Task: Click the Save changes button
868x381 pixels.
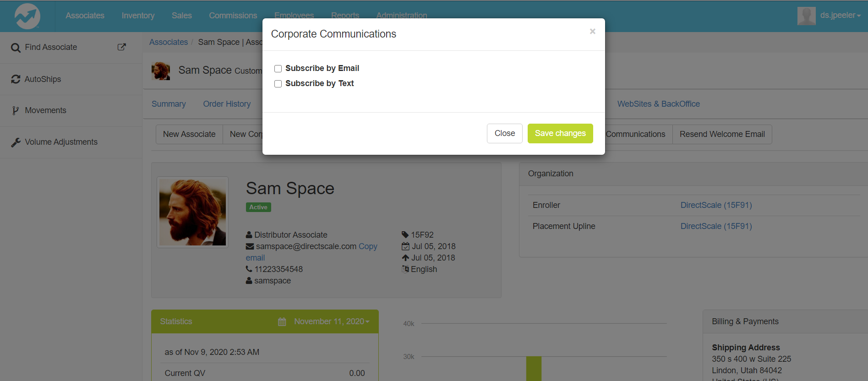Action: (x=560, y=133)
